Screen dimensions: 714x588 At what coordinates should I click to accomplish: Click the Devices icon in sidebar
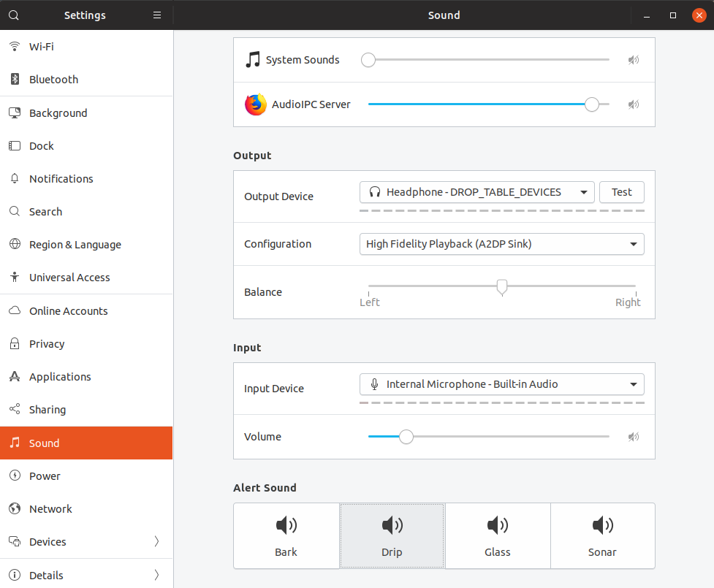(15, 541)
